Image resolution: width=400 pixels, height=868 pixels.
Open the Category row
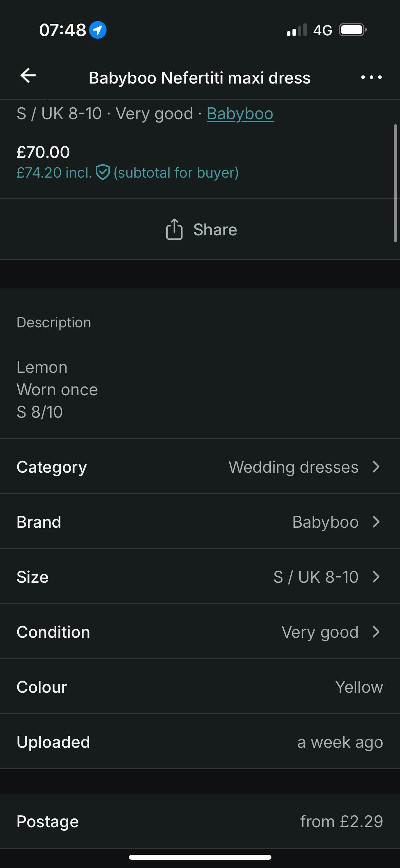point(200,467)
